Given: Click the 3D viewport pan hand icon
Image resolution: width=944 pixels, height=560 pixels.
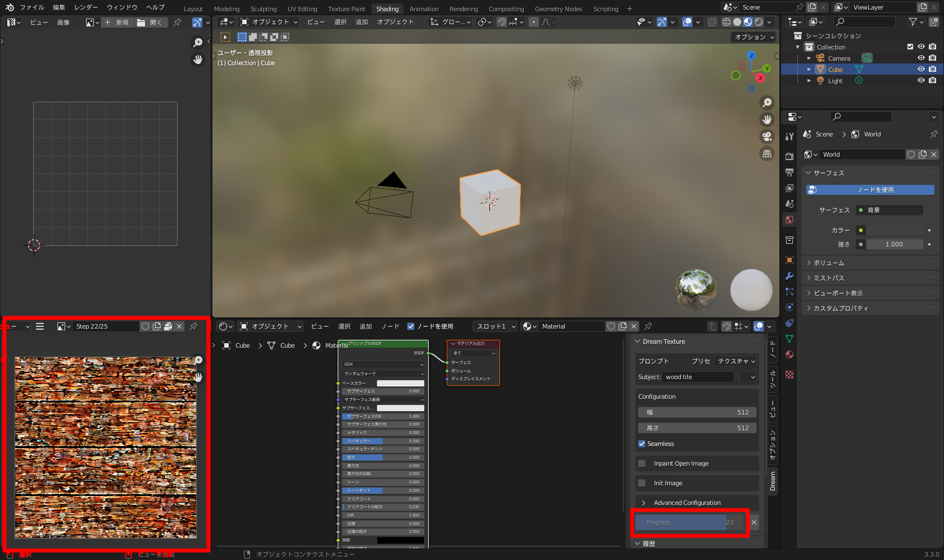Looking at the screenshot, I should coord(767,120).
